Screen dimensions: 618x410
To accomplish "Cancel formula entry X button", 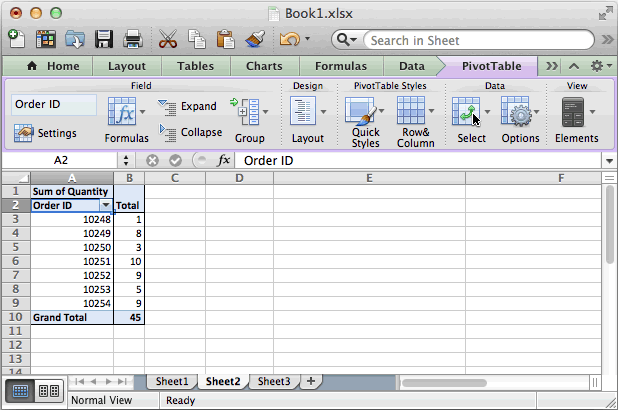I will pos(152,160).
